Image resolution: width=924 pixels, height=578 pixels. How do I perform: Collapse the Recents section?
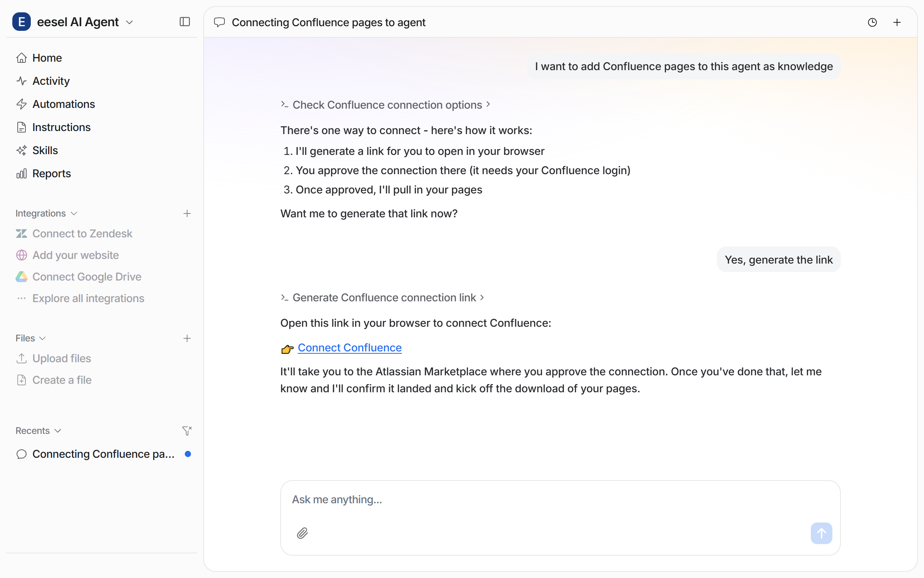[38, 431]
